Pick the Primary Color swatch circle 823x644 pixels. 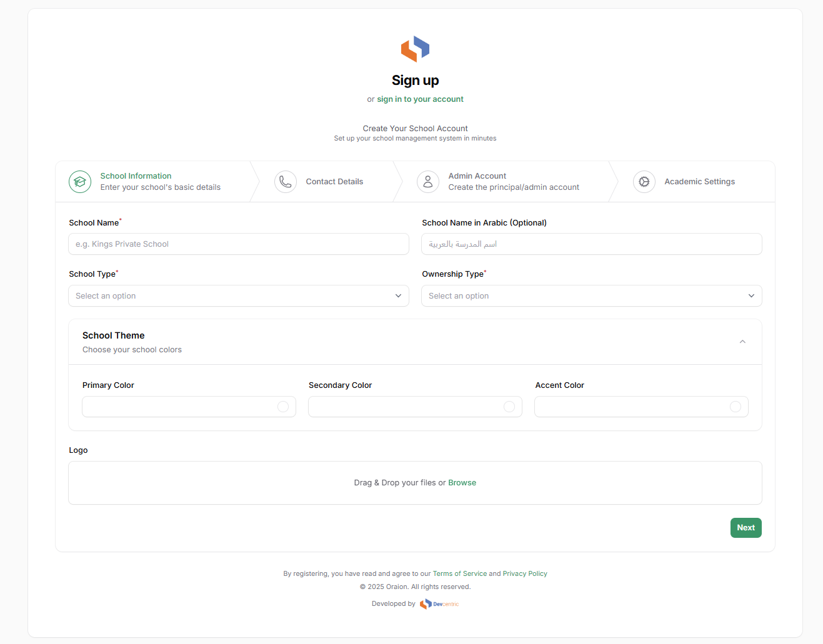[x=283, y=407]
